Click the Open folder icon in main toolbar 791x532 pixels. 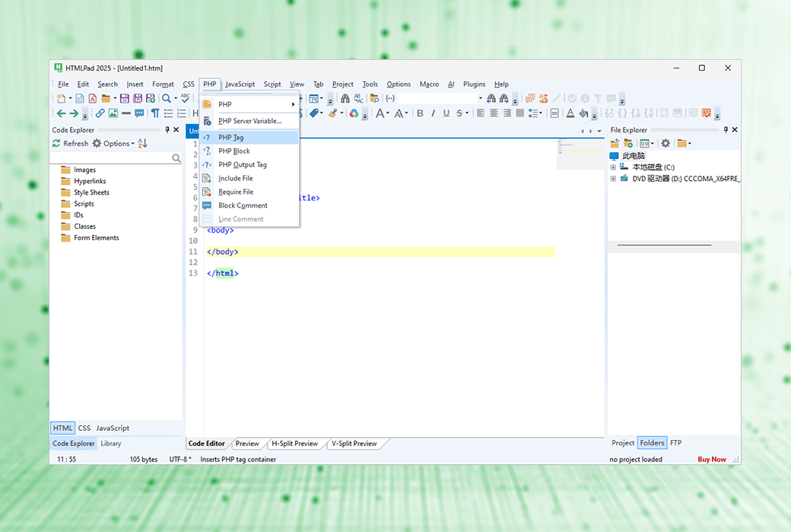click(106, 98)
